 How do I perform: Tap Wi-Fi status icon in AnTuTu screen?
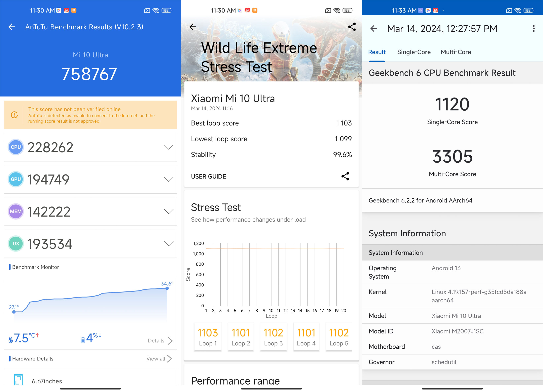156,10
